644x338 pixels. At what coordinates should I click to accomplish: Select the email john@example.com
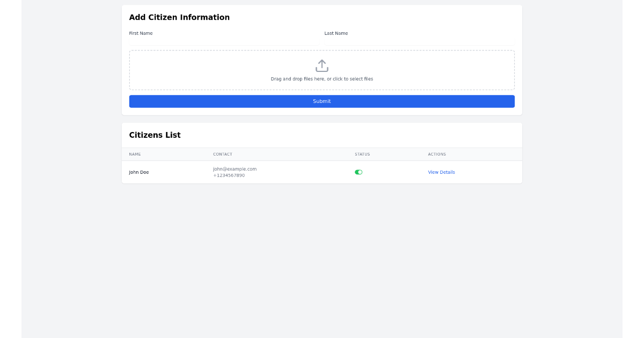tap(235, 168)
